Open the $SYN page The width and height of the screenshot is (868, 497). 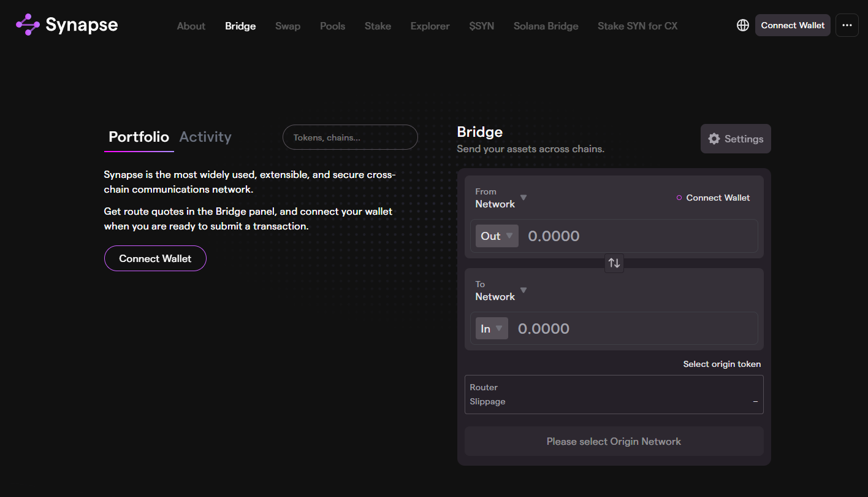481,26
